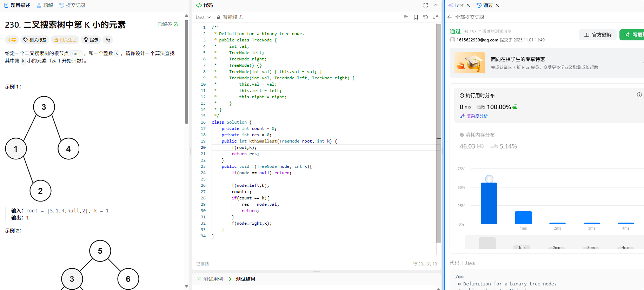
Task: Go back to 全部提交记录
Action: coord(470,17)
